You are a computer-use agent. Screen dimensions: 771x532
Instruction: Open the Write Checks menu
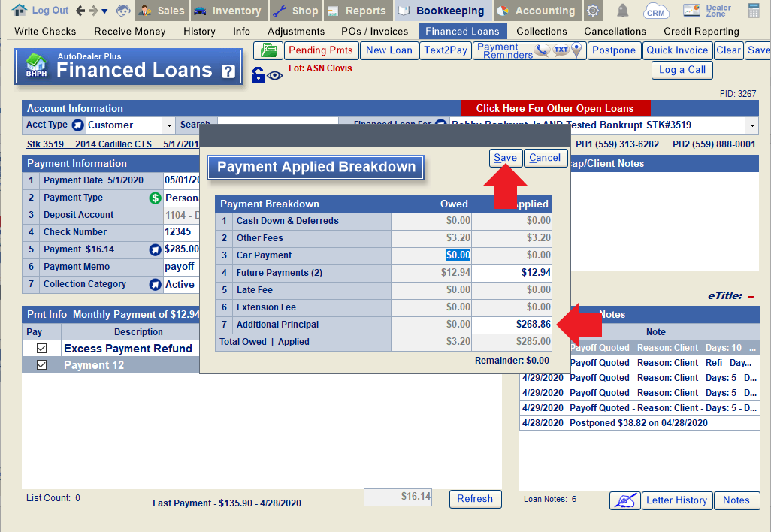pos(45,31)
